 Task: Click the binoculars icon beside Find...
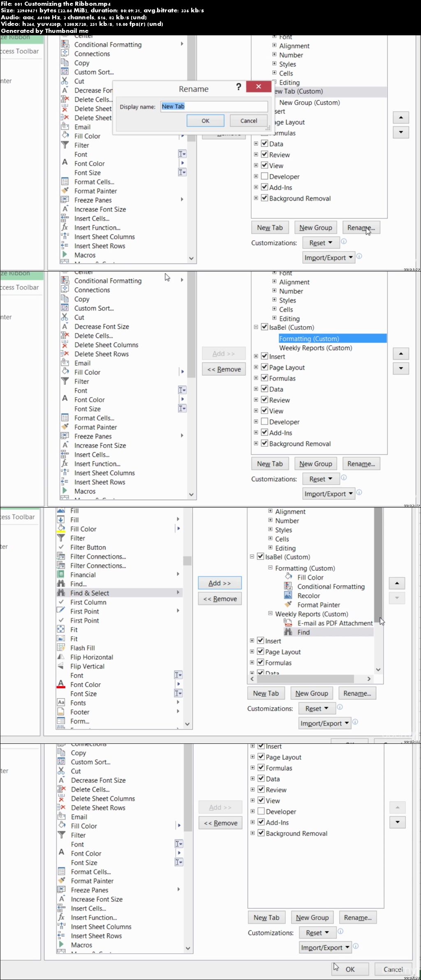61,583
